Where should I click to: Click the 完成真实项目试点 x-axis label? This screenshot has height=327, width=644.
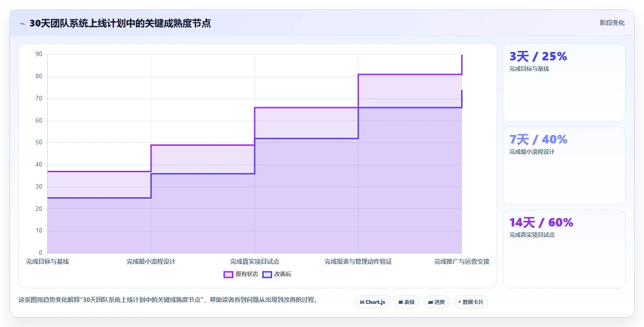click(x=255, y=261)
